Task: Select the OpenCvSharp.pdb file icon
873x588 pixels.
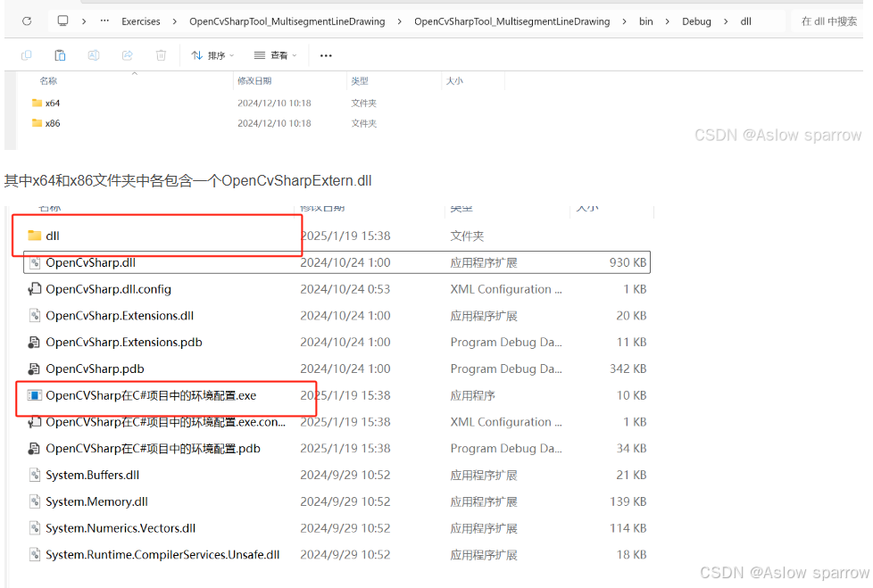Action: click(35, 369)
